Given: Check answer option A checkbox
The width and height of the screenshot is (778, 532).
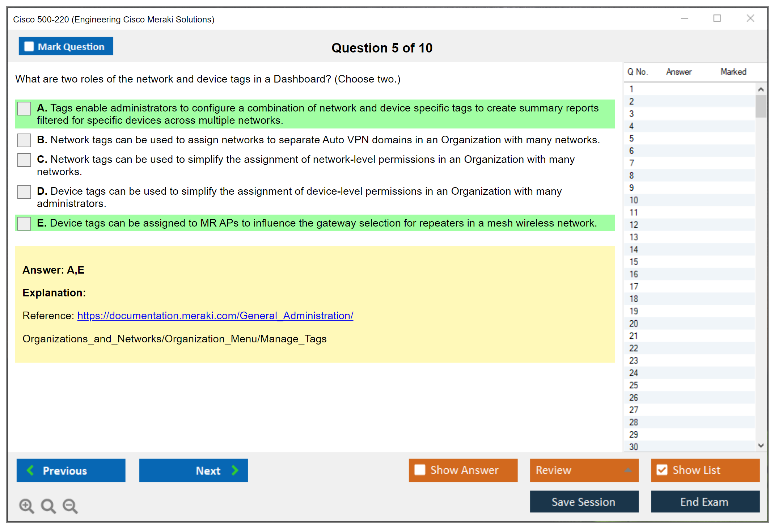Looking at the screenshot, I should click(24, 109).
